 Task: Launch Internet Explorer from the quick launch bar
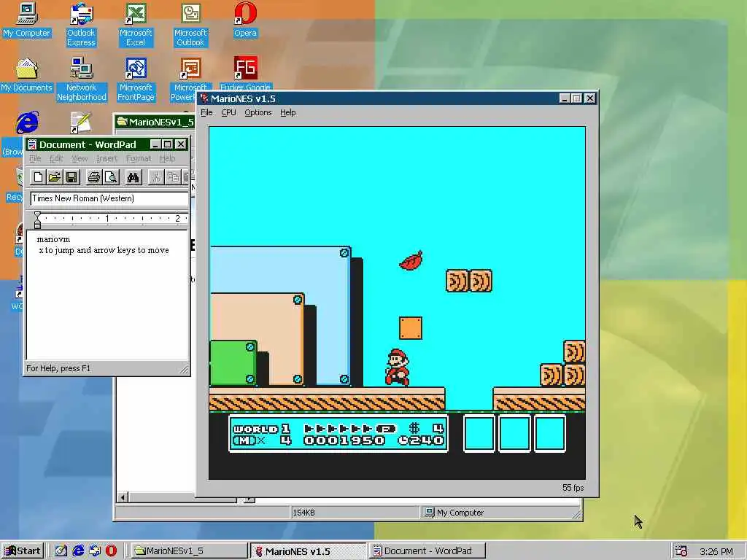tap(78, 551)
